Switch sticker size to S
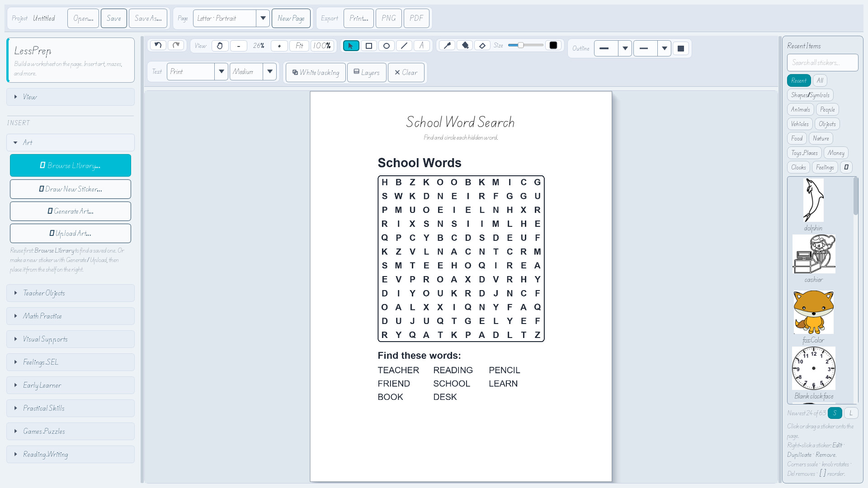This screenshot has height=488, width=868. click(x=835, y=413)
